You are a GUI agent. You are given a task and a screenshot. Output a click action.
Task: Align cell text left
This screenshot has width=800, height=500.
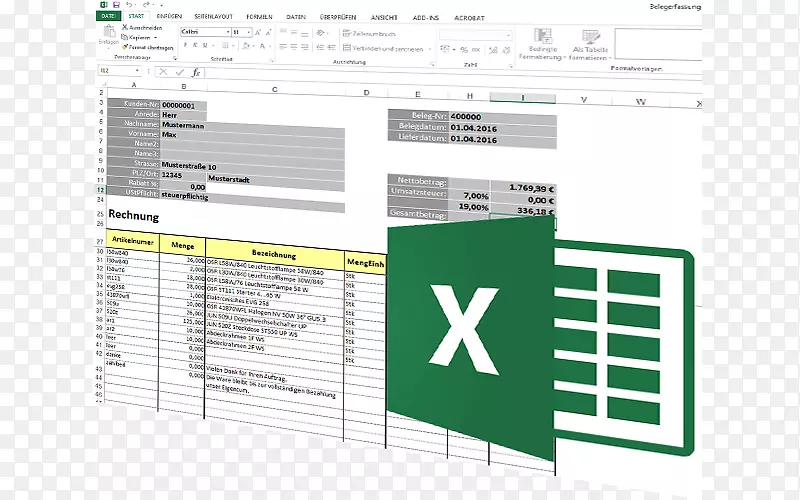pos(283,46)
